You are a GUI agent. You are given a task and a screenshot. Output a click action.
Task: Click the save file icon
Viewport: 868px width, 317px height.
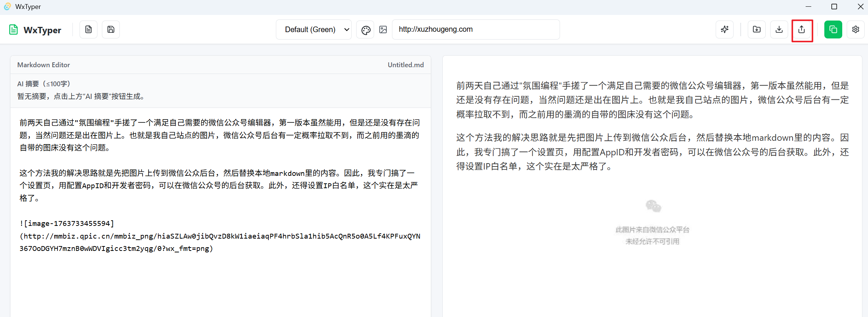coord(111,29)
